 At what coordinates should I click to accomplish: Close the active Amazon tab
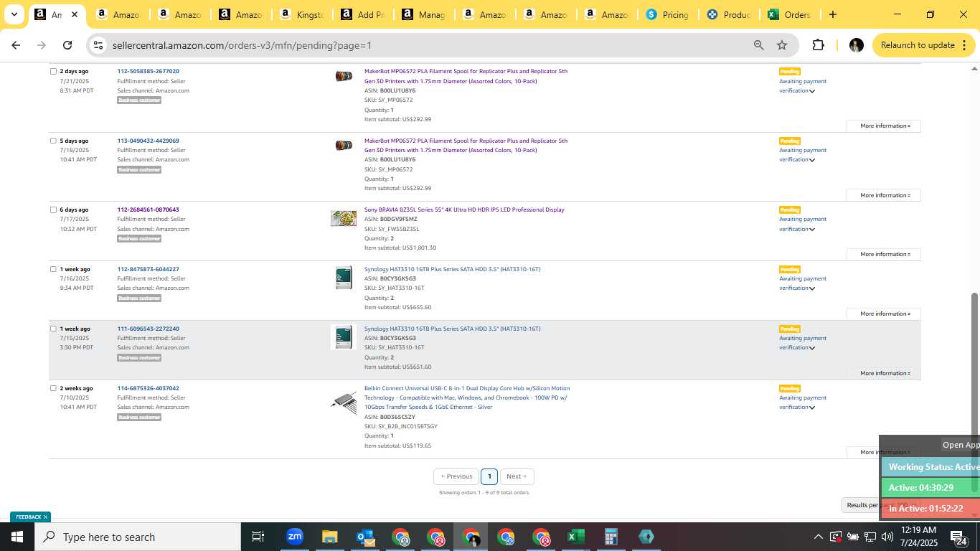[x=74, y=14]
